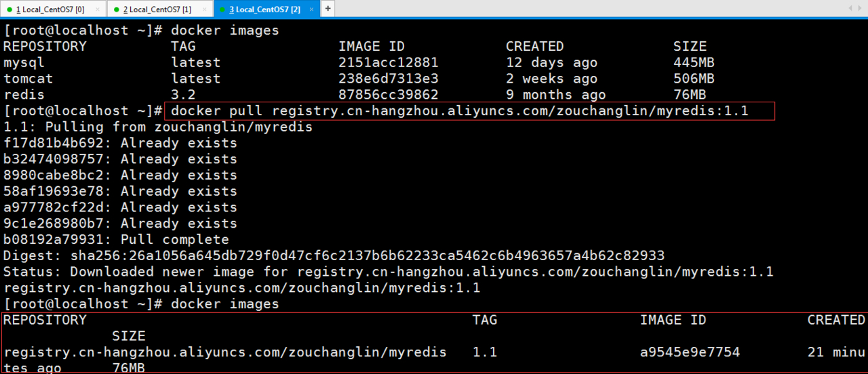Click the Digest sha256 hash line
868x374 pixels.
(x=334, y=256)
